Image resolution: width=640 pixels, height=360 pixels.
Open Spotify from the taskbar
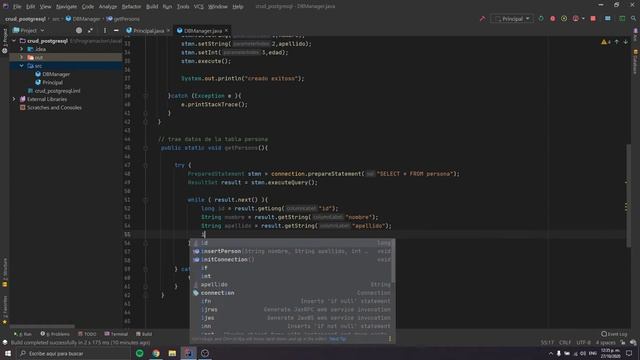[x=140, y=353]
